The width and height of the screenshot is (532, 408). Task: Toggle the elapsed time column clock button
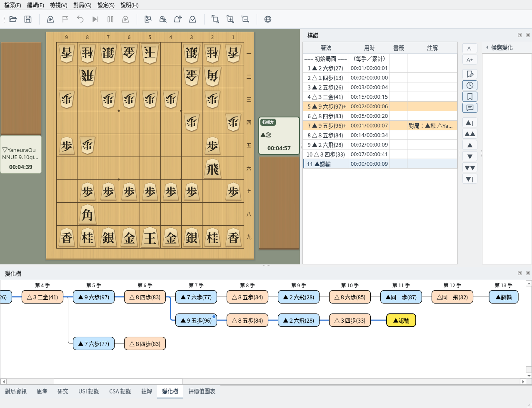click(x=470, y=85)
